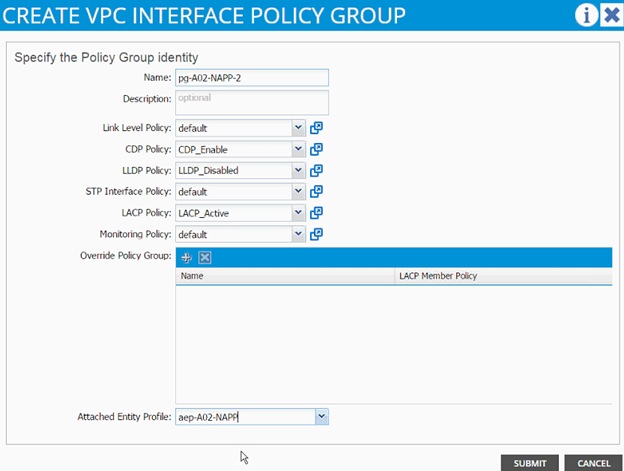Open CDP Policy popup icon
This screenshot has width=624, height=471.
pos(316,149)
